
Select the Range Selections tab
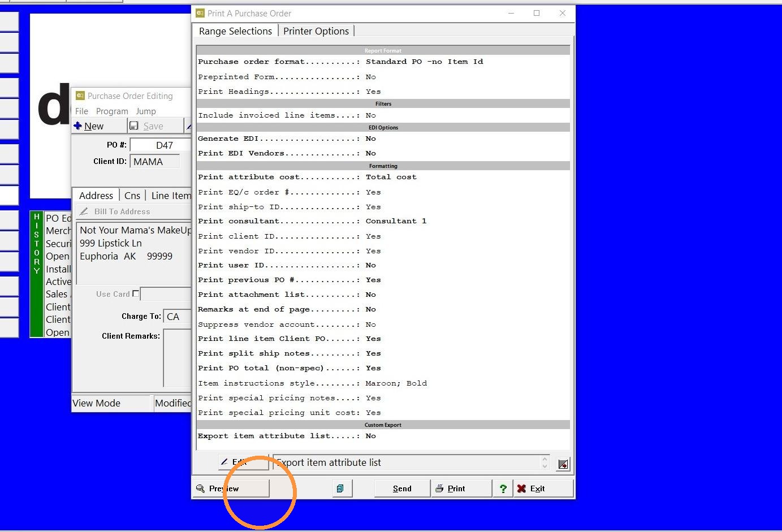(x=235, y=31)
